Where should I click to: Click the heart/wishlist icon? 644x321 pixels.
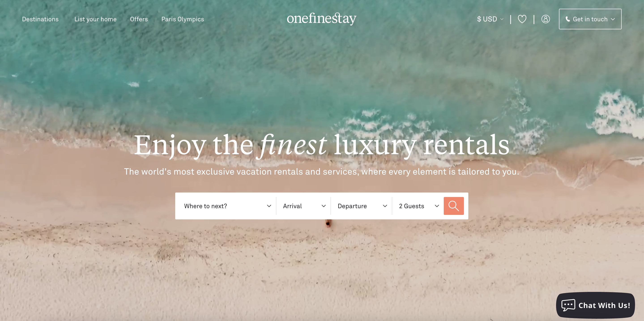pos(522,19)
